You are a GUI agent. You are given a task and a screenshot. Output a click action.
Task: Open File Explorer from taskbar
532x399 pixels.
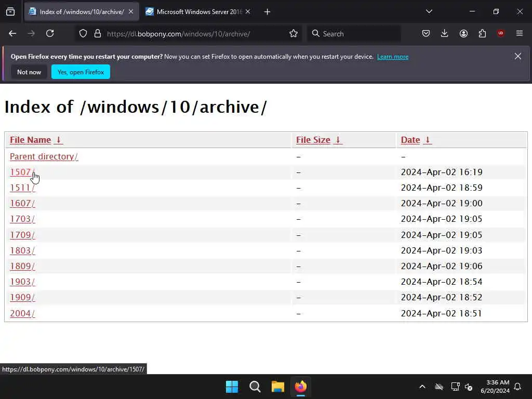point(277,387)
